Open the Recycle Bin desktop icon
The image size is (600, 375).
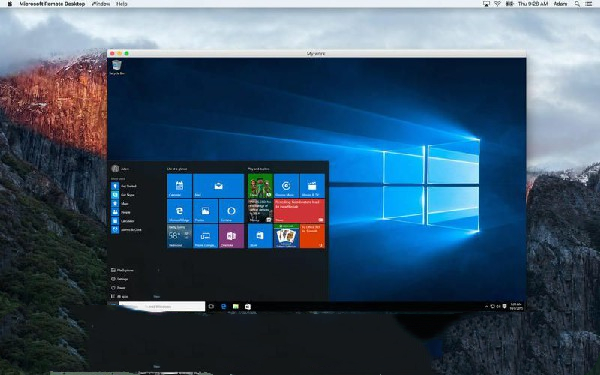click(x=117, y=67)
